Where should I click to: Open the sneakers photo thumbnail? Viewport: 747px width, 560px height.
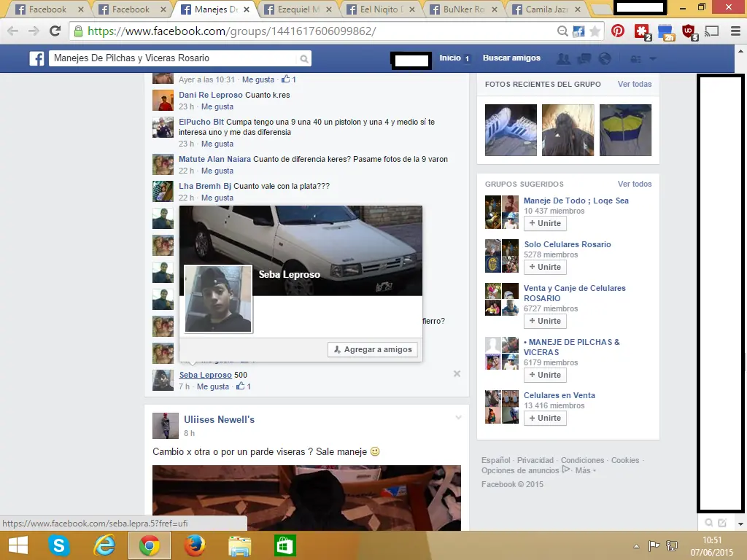(511, 130)
